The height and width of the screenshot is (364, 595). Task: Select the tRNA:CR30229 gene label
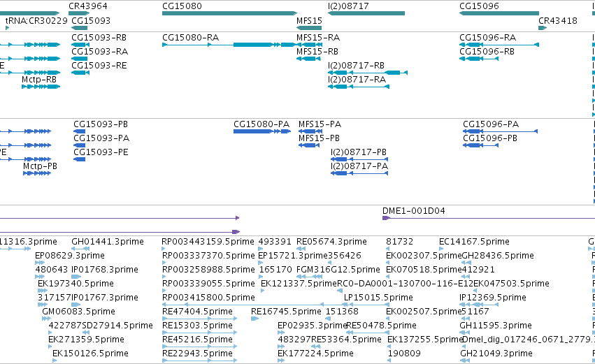[x=36, y=20]
